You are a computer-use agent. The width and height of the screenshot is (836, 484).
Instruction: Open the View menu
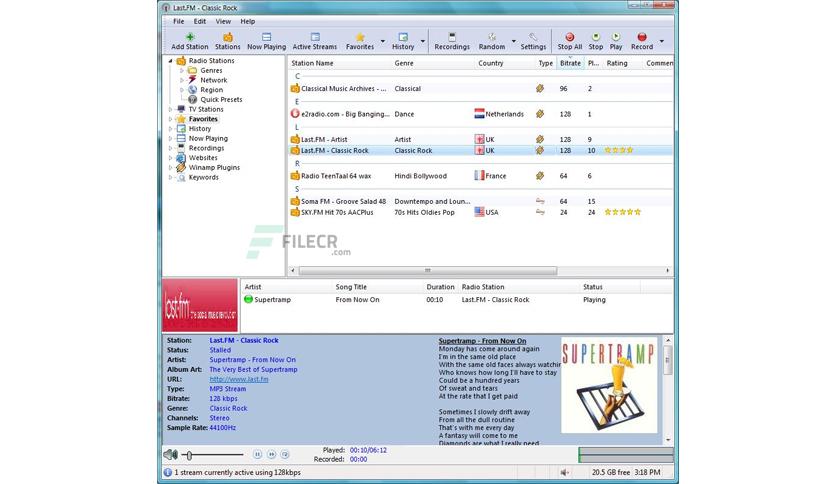(223, 21)
